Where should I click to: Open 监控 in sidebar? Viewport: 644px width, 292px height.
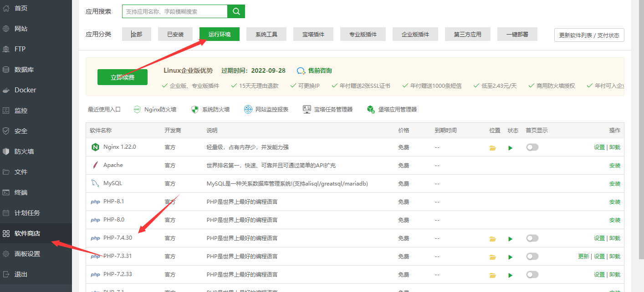(36, 111)
